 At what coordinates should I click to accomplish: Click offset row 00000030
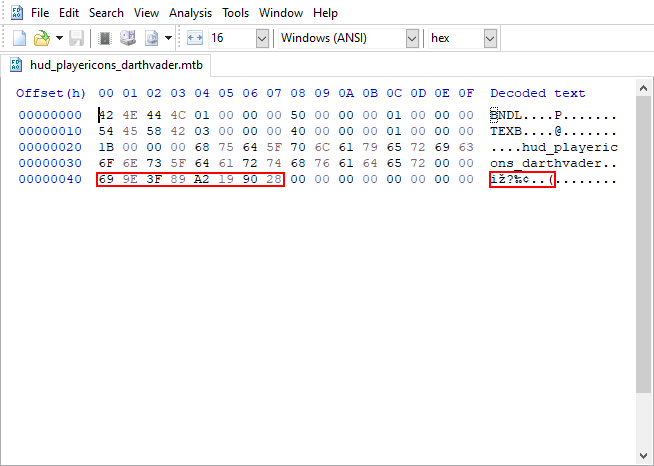click(x=50, y=163)
